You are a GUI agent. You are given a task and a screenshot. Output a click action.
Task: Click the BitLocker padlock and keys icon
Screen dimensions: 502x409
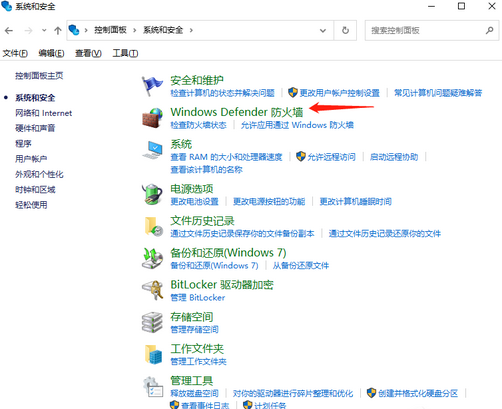[152, 290]
